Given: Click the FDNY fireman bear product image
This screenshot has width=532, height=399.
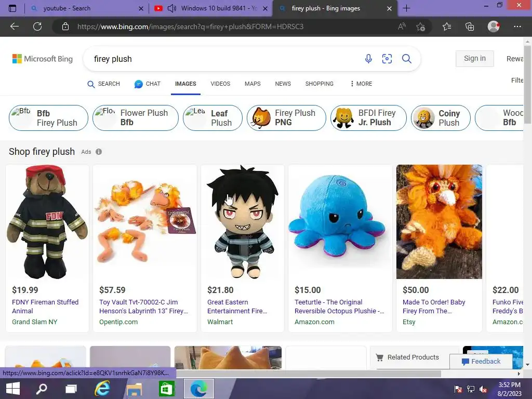Looking at the screenshot, I should 47,222.
